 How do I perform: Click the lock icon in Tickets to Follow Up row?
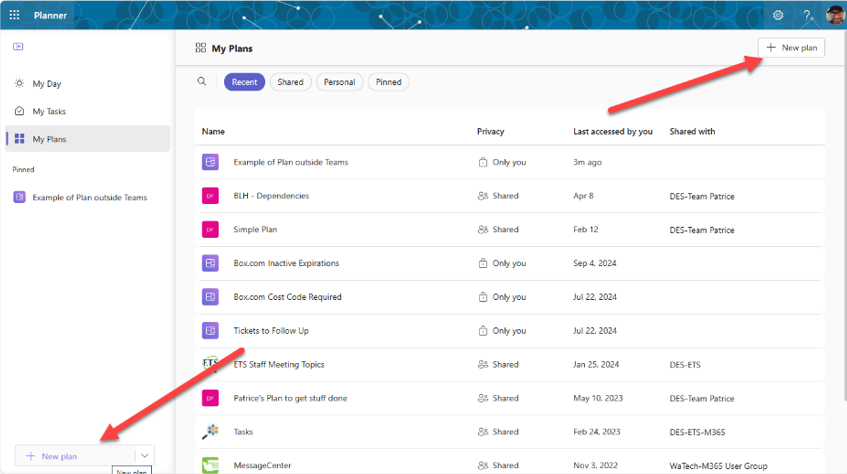[x=483, y=331]
